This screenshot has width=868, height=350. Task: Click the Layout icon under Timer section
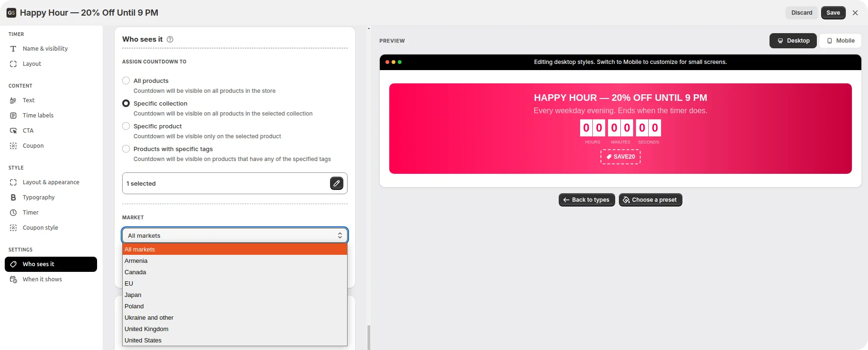tap(13, 64)
